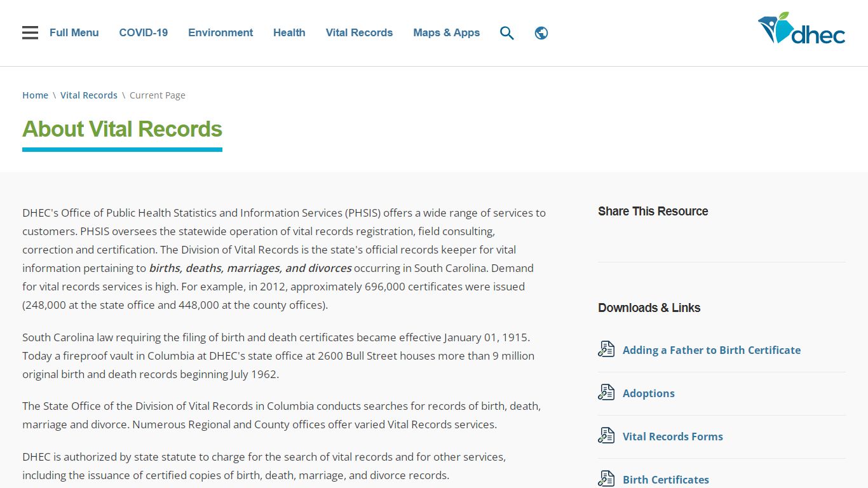Viewport: 868px width, 488px height.
Task: Open the Maps & Apps menu item
Action: (x=447, y=33)
